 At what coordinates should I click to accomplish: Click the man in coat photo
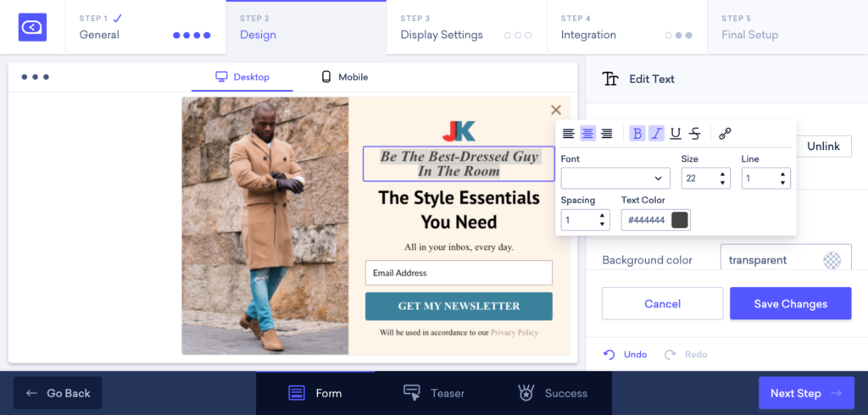tap(265, 226)
